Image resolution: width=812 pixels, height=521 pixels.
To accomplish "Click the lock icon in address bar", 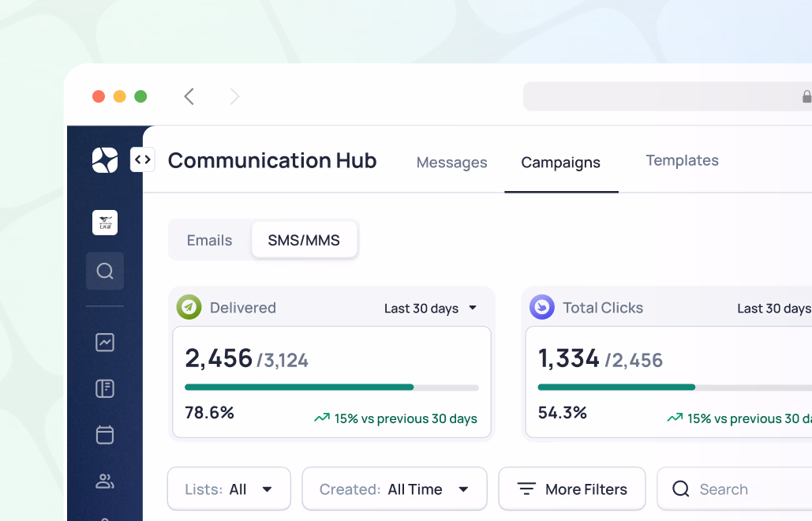I will tap(806, 96).
